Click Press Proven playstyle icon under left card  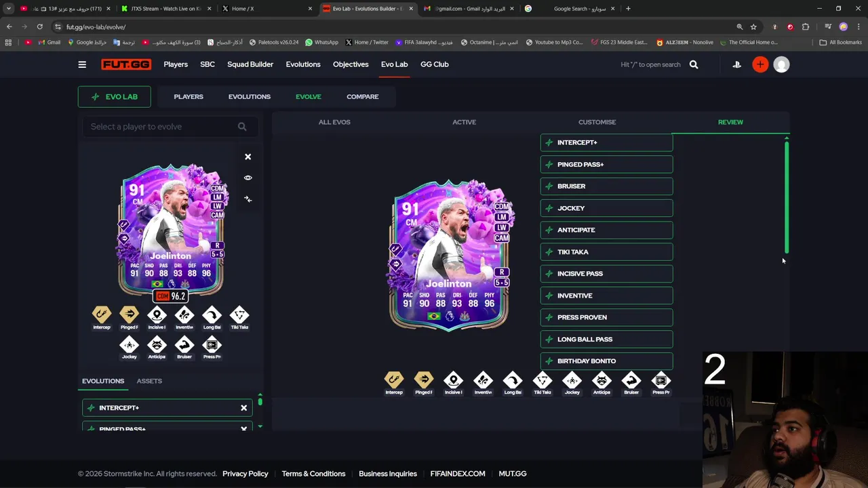point(212,344)
